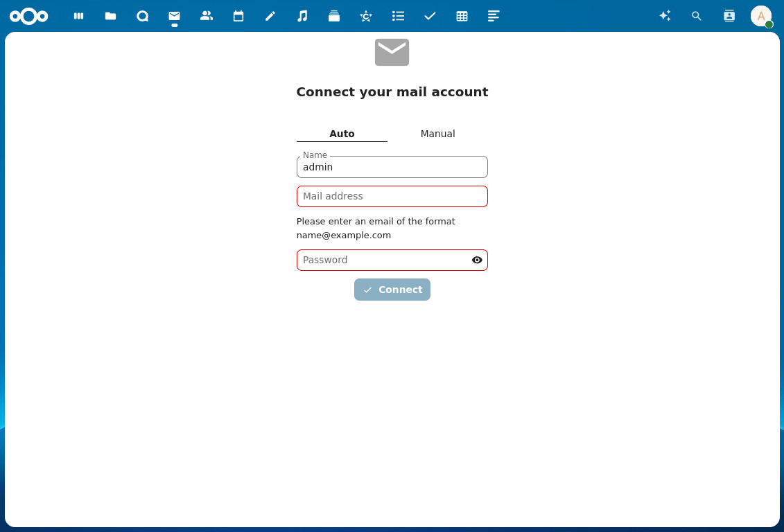Open the admin user avatar menu
This screenshot has height=532, width=784.
[761, 16]
